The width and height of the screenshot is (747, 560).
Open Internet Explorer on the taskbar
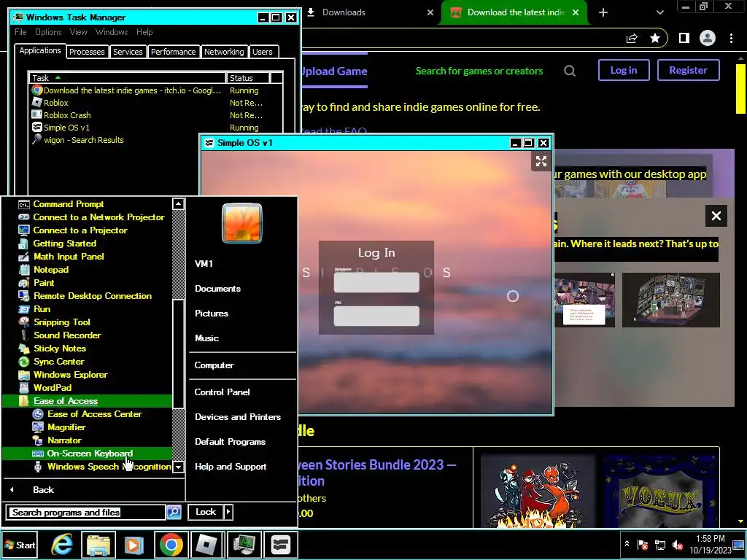click(x=62, y=544)
